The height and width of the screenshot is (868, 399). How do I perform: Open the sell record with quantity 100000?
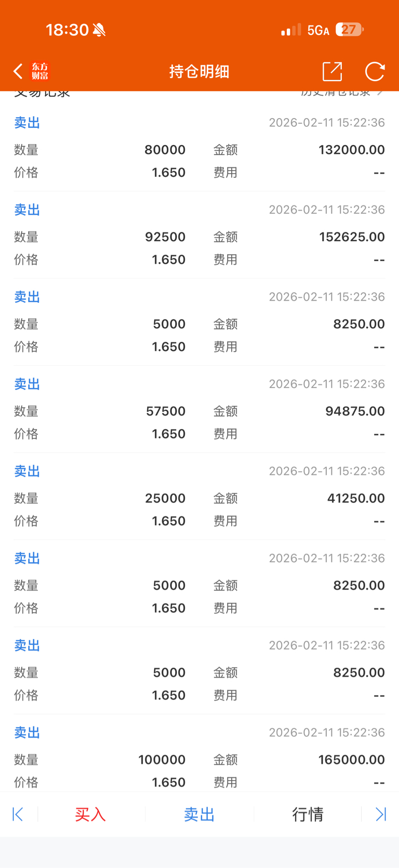(199, 759)
